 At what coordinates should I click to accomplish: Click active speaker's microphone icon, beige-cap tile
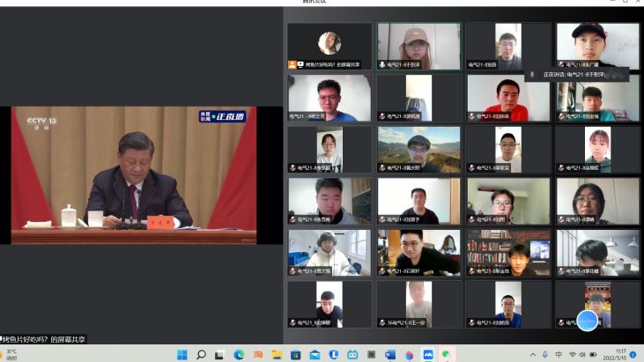pos(382,64)
